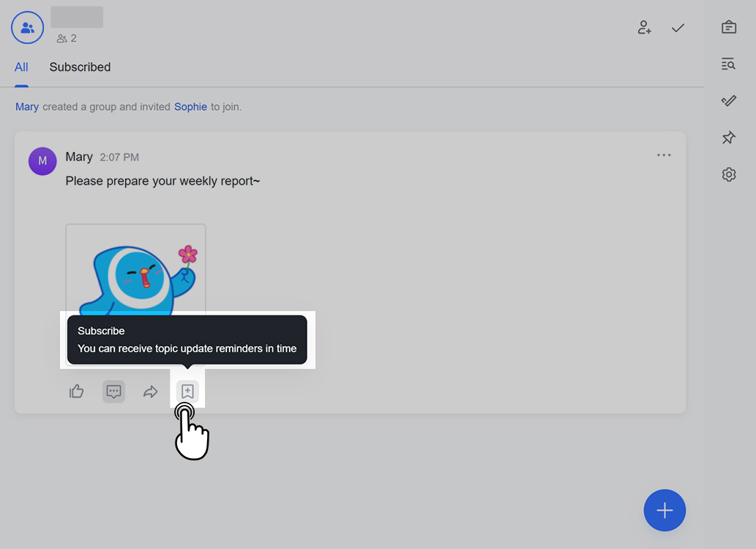This screenshot has width=756, height=549.
Task: Forward Mary's post using the share arrow
Action: [x=150, y=392]
